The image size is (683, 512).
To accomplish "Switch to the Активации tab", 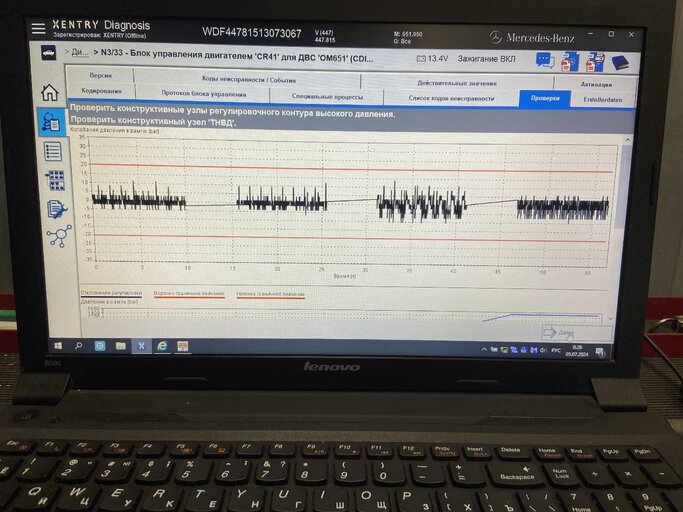I will pos(596,84).
